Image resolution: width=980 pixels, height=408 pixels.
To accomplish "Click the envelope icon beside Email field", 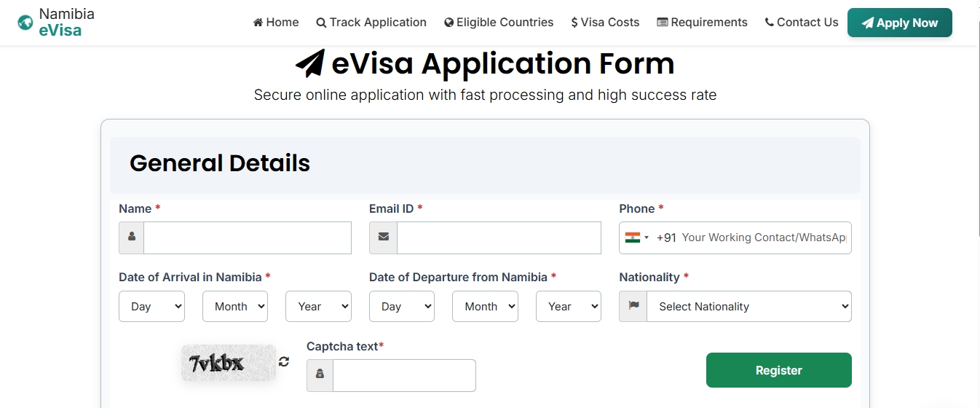I will (383, 238).
